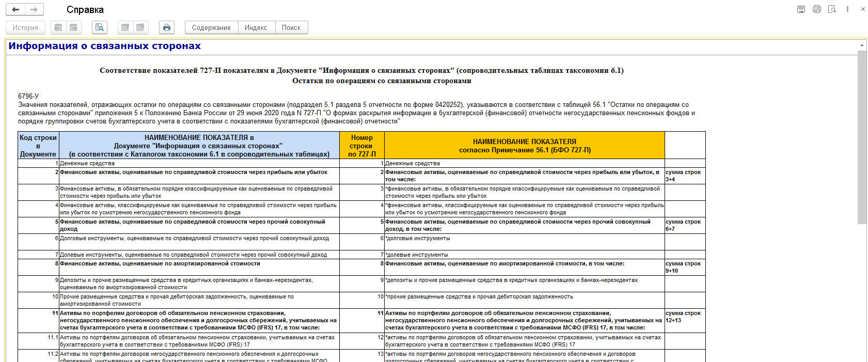Click the 'Информация о связанных сторонах' heading
The width and height of the screenshot is (868, 362).
pos(104,46)
